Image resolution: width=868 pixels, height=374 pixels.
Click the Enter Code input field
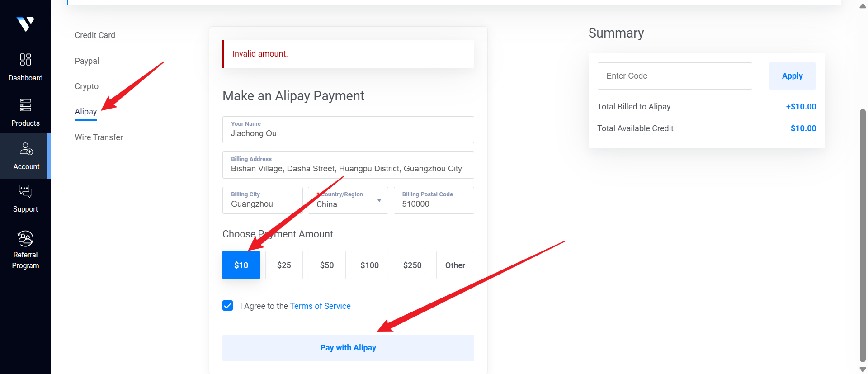tap(675, 76)
